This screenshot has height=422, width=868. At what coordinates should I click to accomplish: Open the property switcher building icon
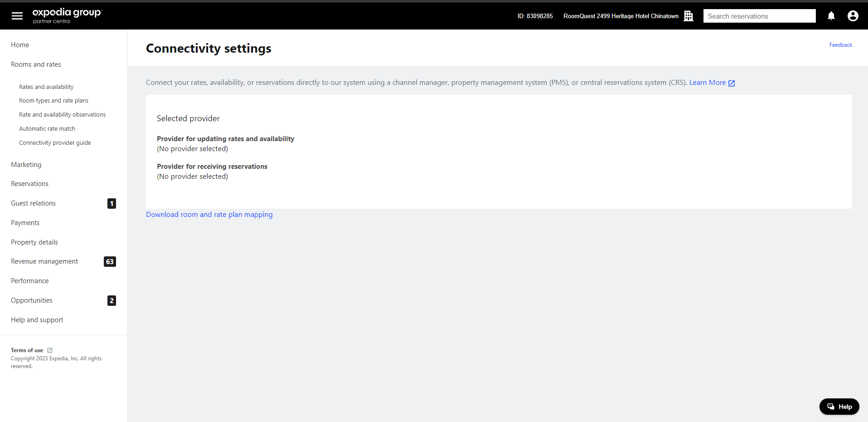pos(689,16)
